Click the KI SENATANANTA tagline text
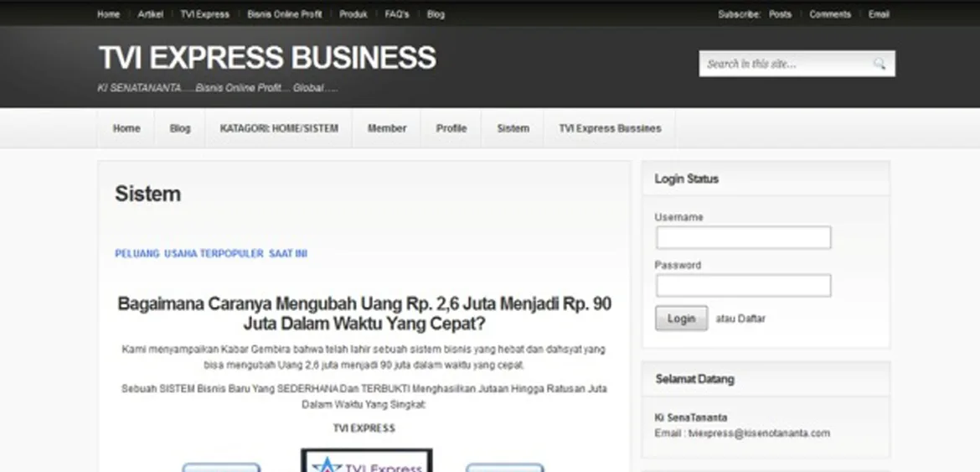Viewport: 980px width, 472px height. click(x=218, y=88)
